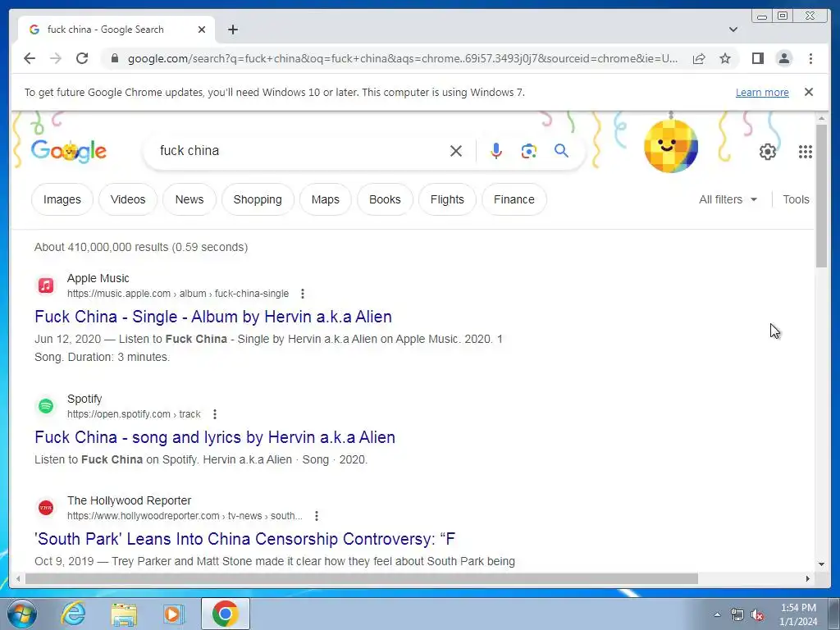
Task: Launch Internet Explorer from taskbar
Action: [x=73, y=614]
